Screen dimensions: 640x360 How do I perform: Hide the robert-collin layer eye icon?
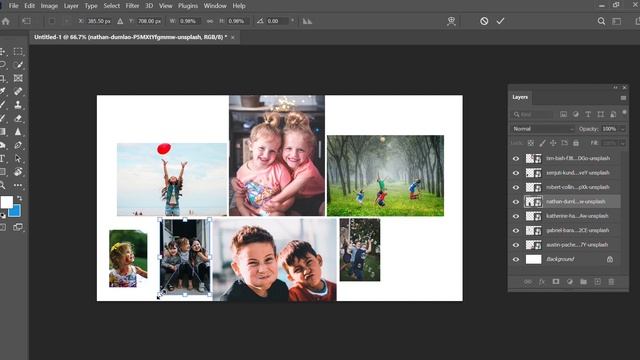coord(516,187)
